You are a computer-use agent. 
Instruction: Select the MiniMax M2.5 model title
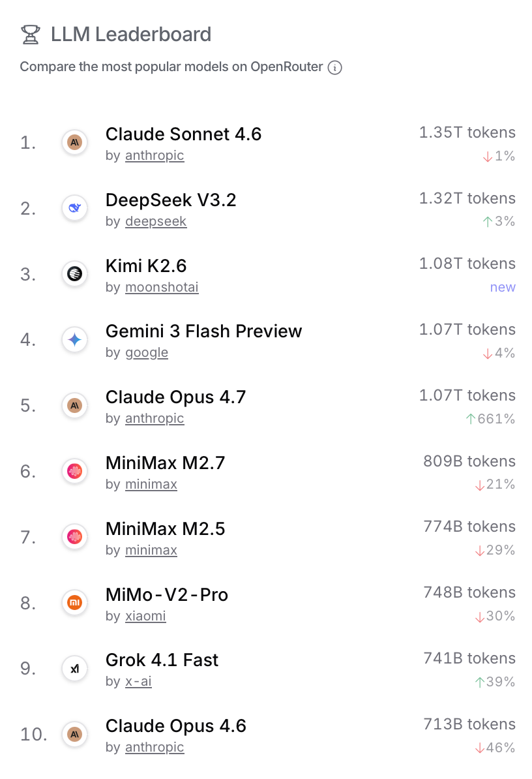tap(165, 528)
